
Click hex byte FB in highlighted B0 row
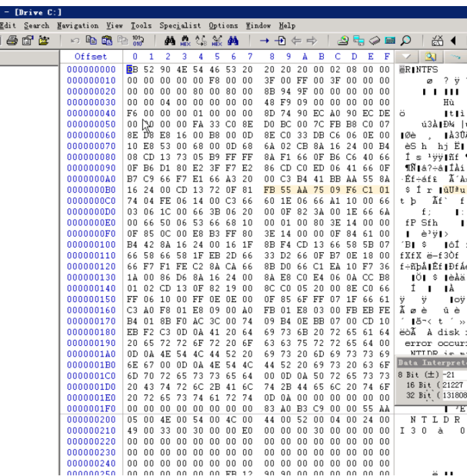pyautogui.click(x=269, y=189)
